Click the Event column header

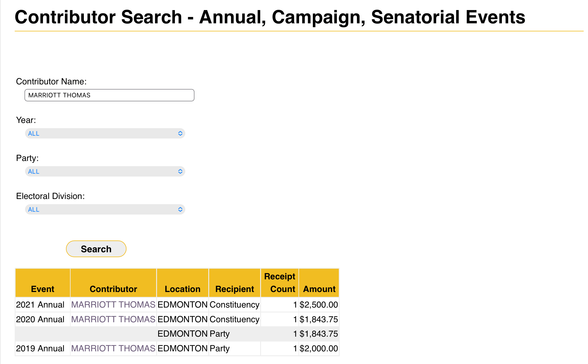43,289
